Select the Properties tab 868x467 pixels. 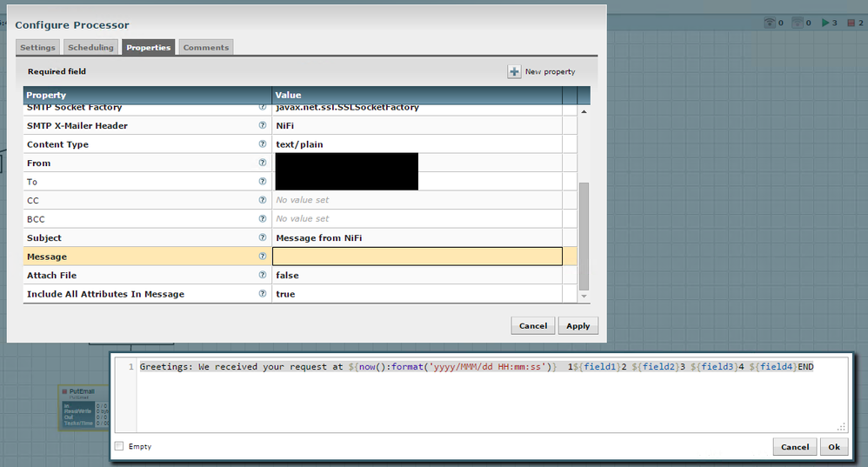(x=149, y=48)
